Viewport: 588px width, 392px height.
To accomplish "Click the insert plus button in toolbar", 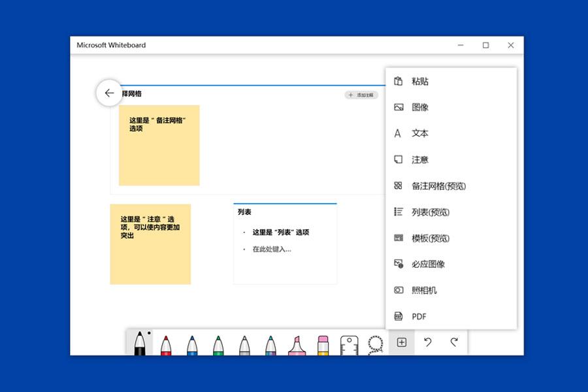I will [402, 342].
